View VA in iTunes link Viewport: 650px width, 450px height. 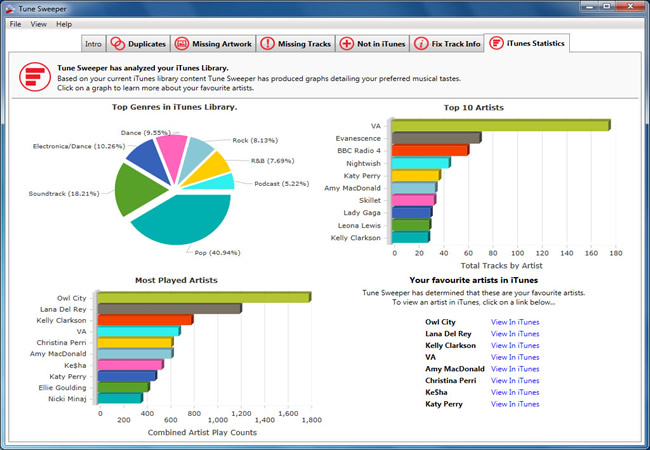coord(515,357)
